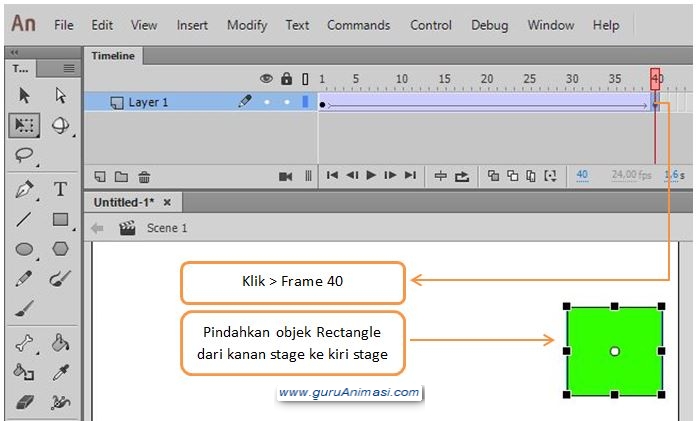Select the Lasso tool
Screen dimensions: 698x421
pos(24,155)
